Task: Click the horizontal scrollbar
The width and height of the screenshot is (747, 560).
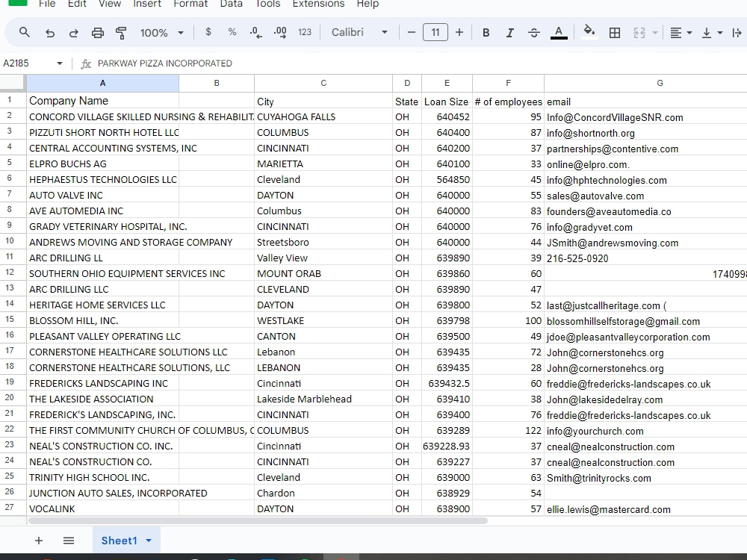Action: 258,520
